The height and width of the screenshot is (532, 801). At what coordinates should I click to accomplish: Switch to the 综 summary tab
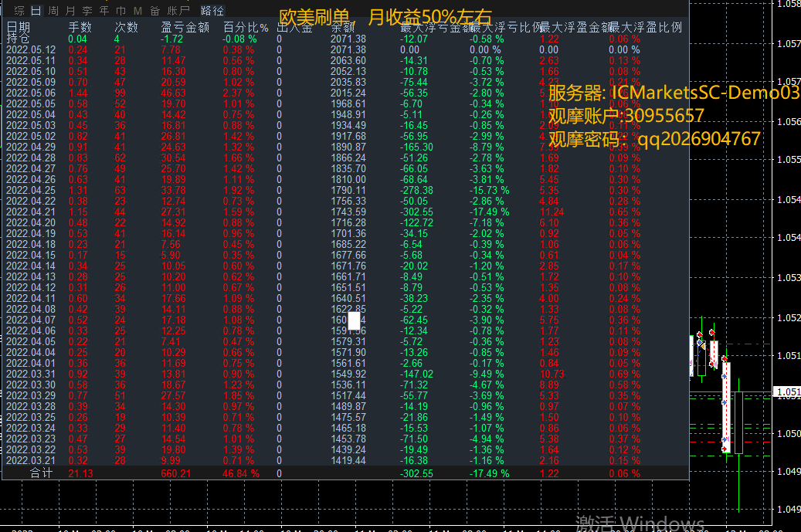19,11
